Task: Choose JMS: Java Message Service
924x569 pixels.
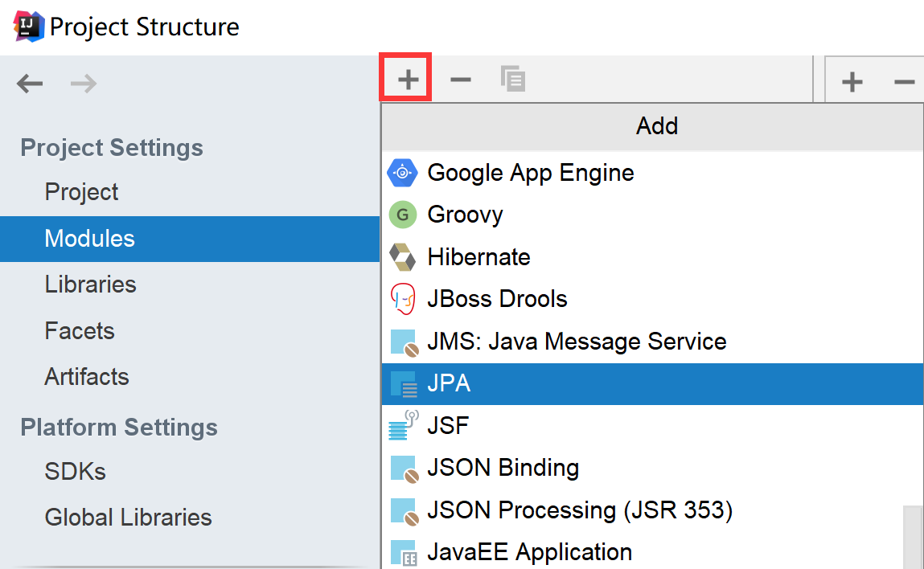Action: pos(577,342)
